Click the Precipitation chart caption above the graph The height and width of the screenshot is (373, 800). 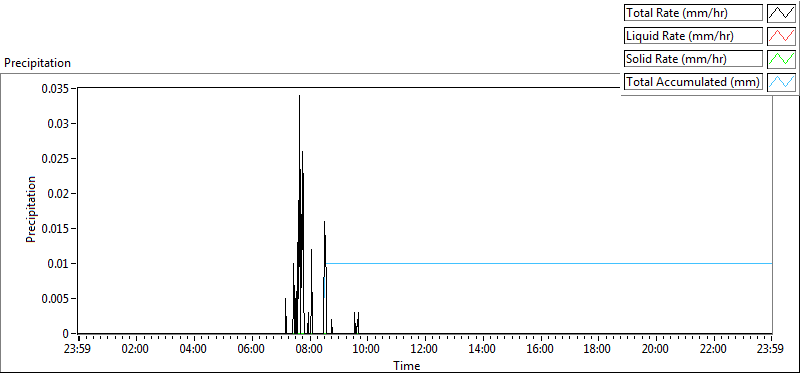(37, 63)
